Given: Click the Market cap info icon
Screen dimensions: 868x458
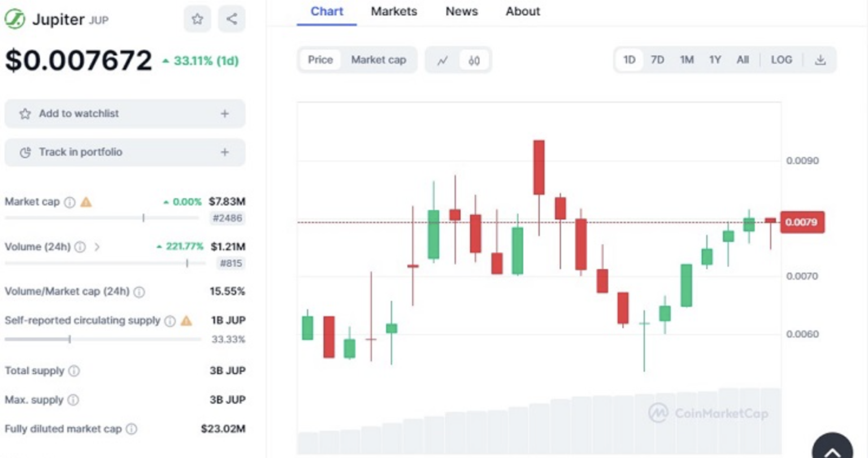Looking at the screenshot, I should [69, 201].
